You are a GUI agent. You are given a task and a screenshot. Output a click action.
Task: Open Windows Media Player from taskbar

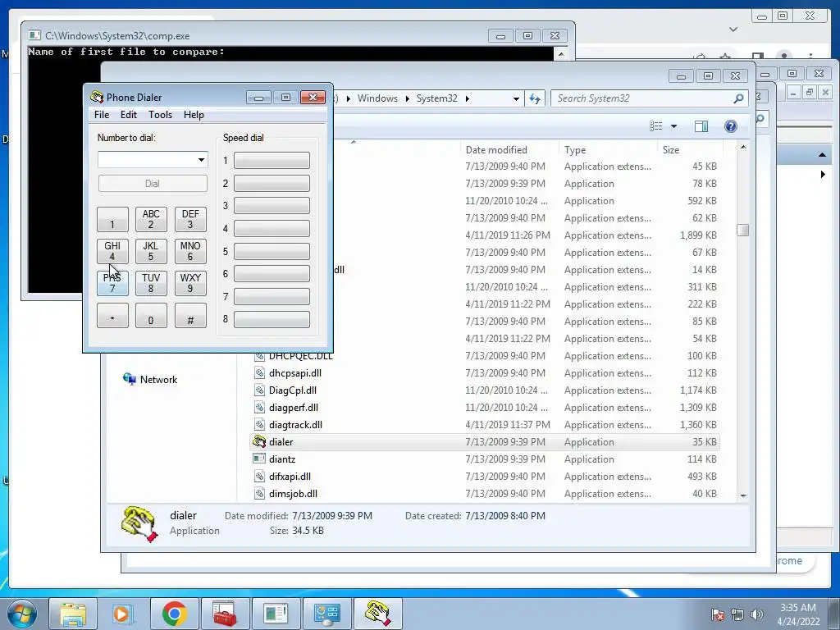point(123,614)
